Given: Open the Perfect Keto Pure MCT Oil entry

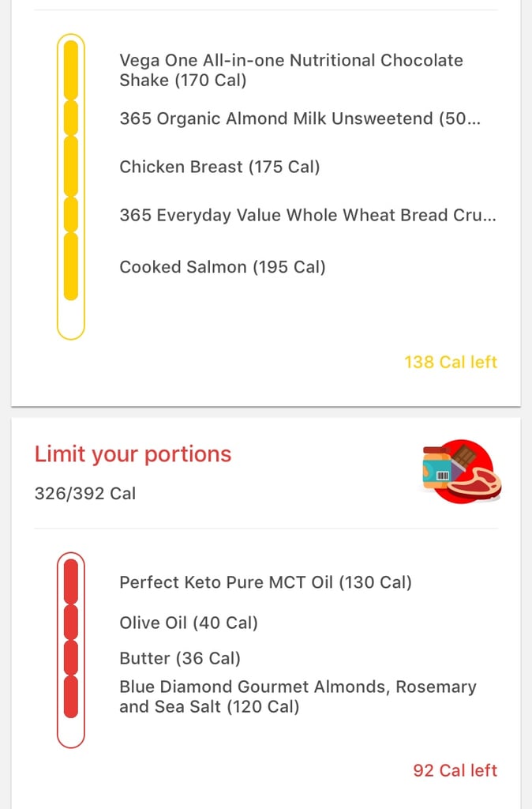Looking at the screenshot, I should point(265,583).
